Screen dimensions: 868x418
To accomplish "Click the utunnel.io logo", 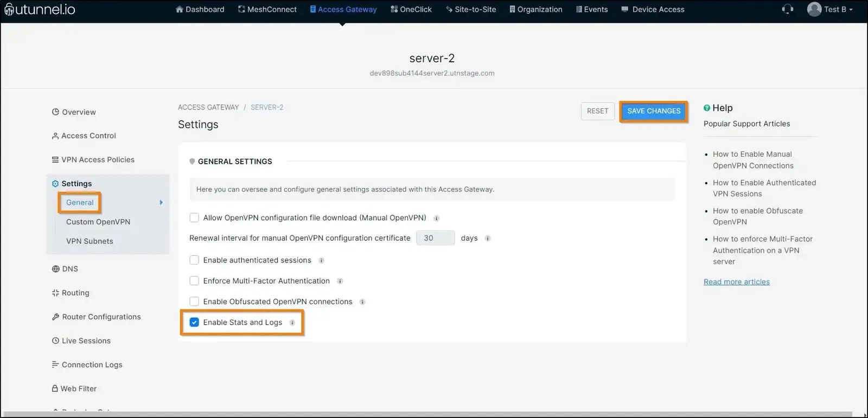I will click(40, 9).
